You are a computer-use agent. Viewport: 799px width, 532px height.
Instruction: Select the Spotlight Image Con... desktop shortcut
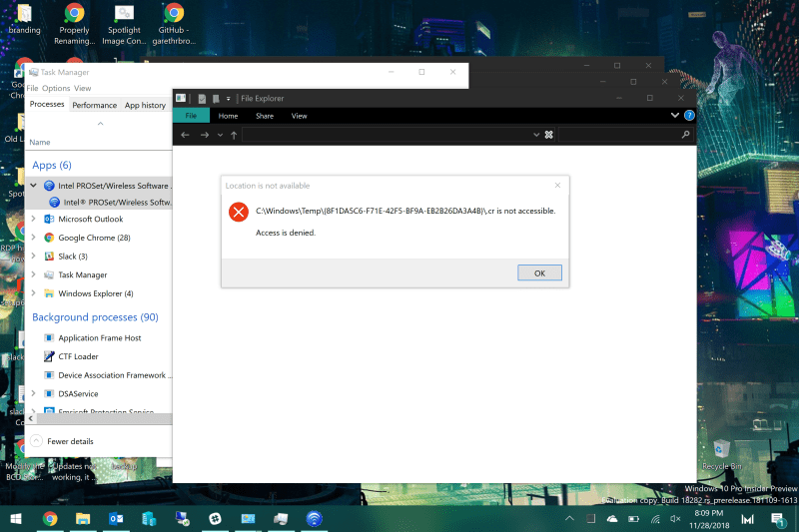[x=124, y=23]
